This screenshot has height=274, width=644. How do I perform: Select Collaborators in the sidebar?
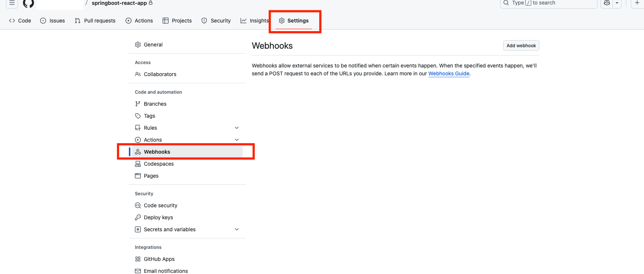click(160, 74)
